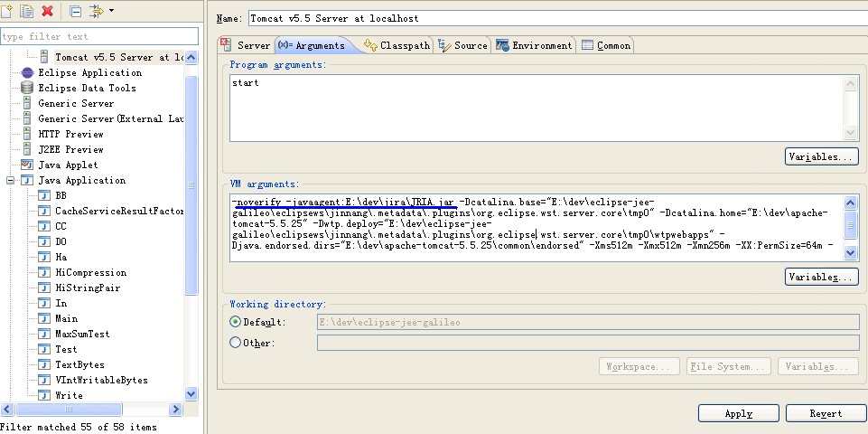The width and height of the screenshot is (868, 434).
Task: Click the type filter text field
Action: [x=99, y=36]
